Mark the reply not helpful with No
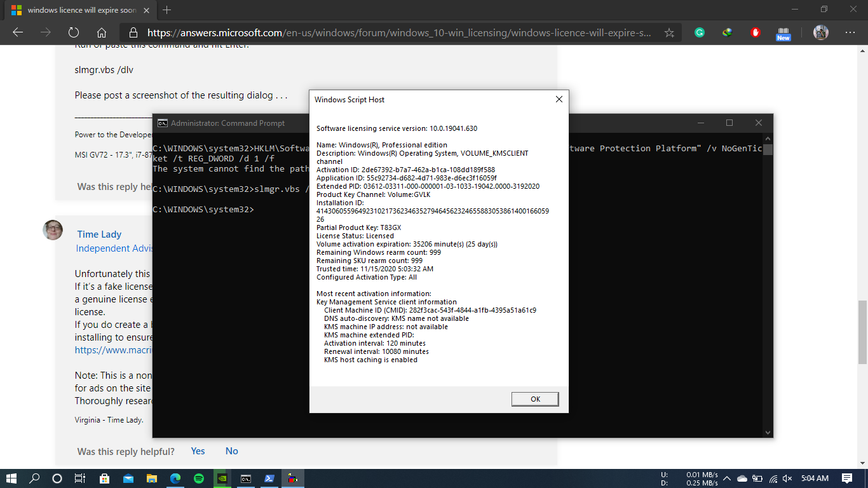Screen dimensions: 868x488 [232, 451]
